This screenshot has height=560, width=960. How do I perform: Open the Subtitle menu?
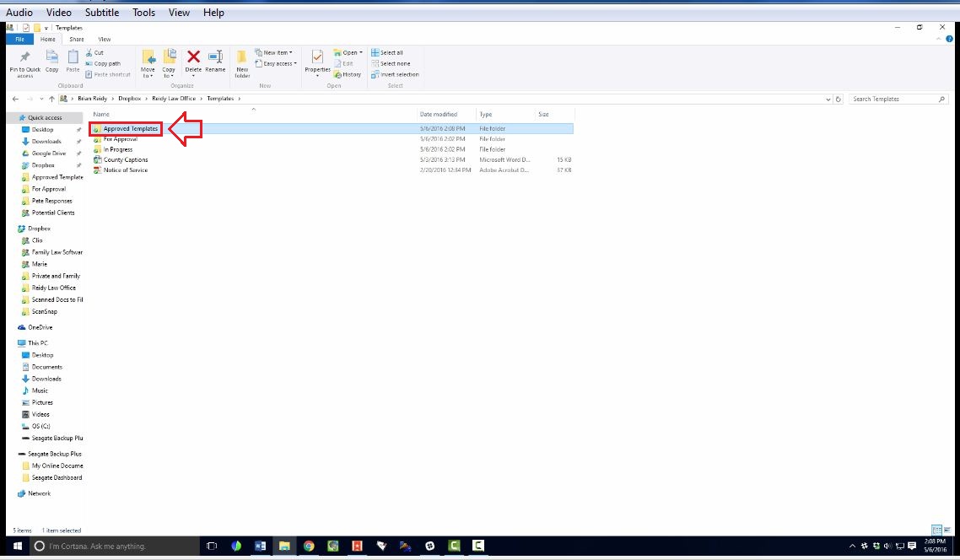[101, 13]
